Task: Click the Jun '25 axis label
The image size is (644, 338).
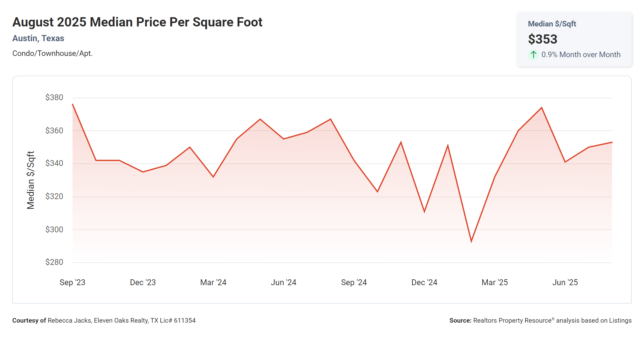Action: (565, 282)
